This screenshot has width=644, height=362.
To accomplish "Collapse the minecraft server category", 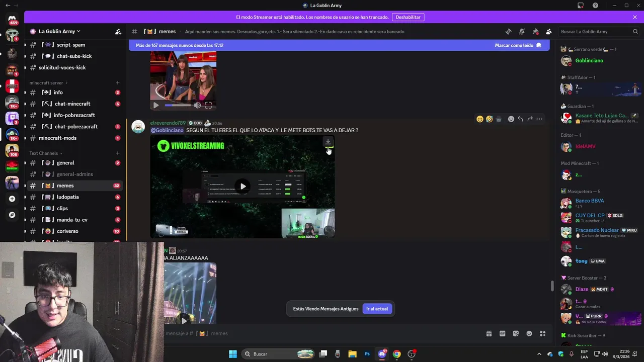I will point(48,83).
